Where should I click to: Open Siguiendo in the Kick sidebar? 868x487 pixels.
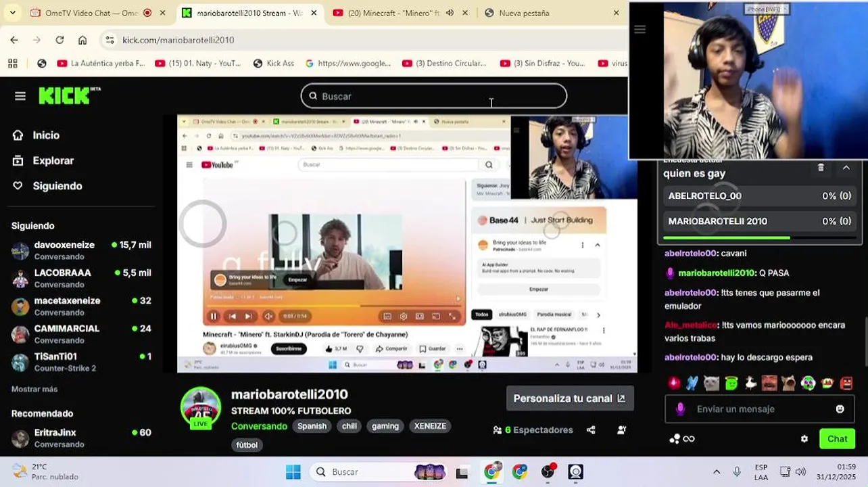(47, 186)
